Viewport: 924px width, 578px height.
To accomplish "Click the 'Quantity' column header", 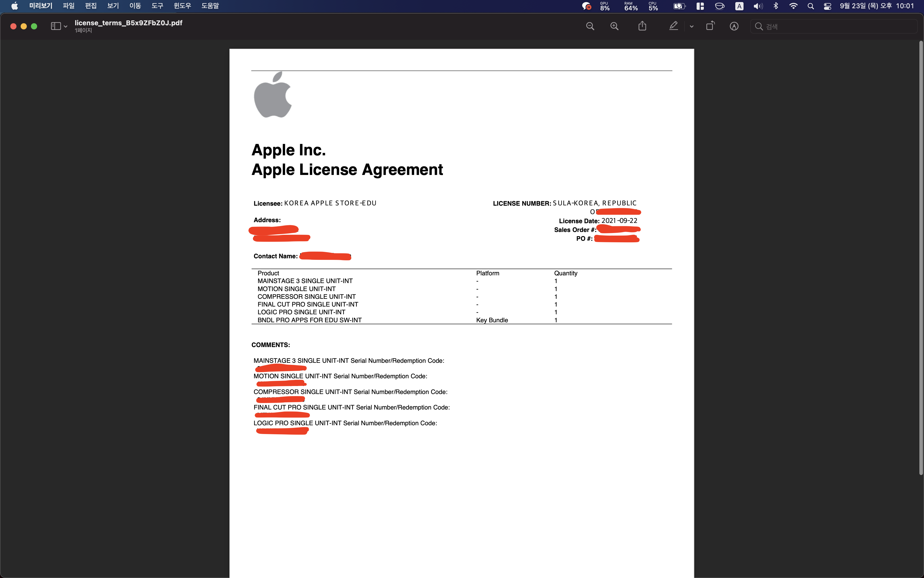I will click(x=566, y=273).
